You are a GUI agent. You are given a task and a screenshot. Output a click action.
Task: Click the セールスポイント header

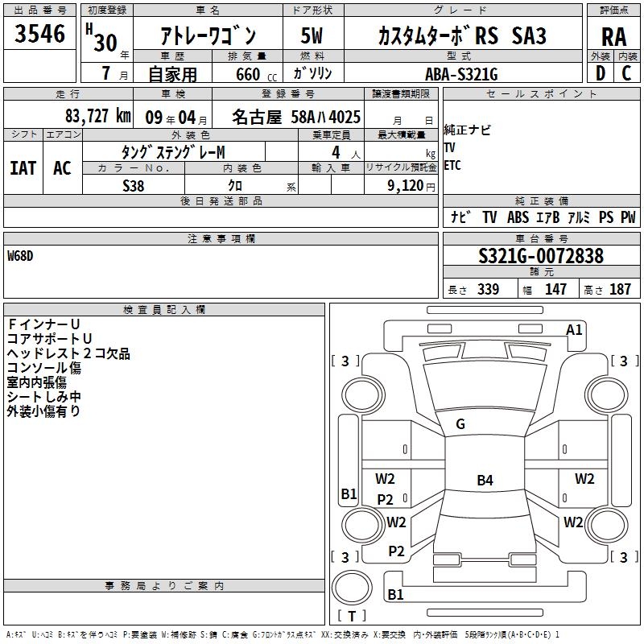541,93
